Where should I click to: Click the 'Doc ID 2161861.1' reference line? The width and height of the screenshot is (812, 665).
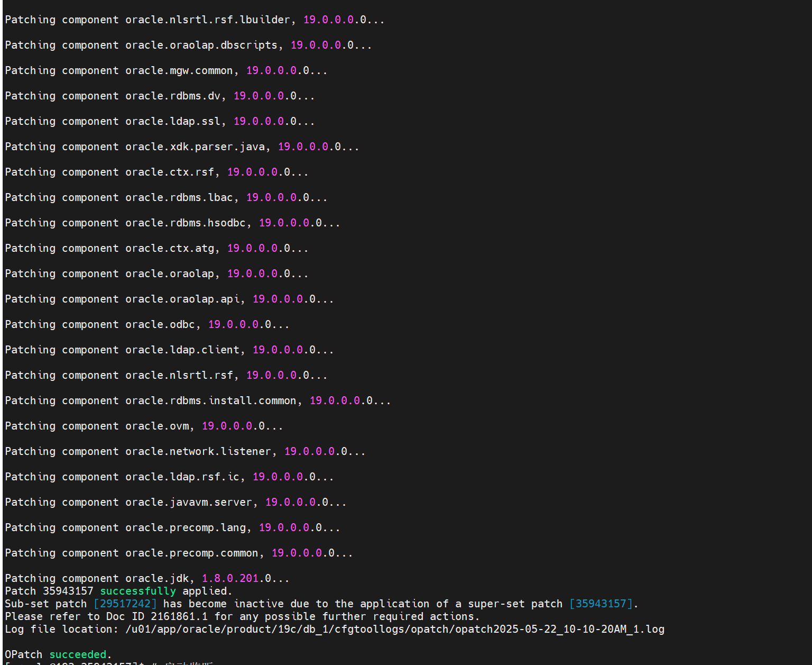(x=242, y=616)
